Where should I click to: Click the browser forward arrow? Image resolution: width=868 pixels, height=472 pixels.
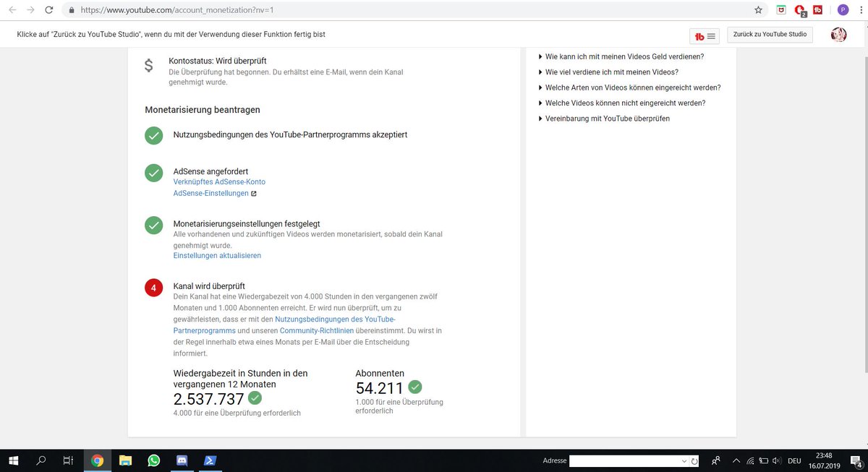tap(30, 10)
